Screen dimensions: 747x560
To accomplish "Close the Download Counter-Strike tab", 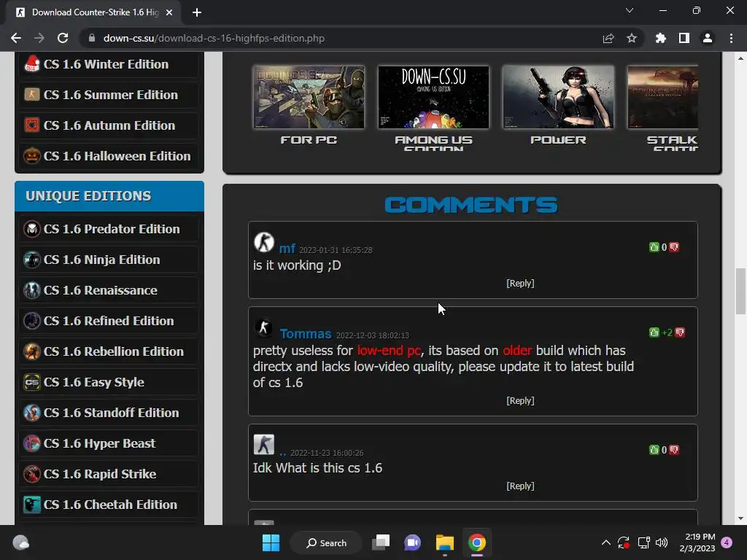I will pyautogui.click(x=169, y=12).
